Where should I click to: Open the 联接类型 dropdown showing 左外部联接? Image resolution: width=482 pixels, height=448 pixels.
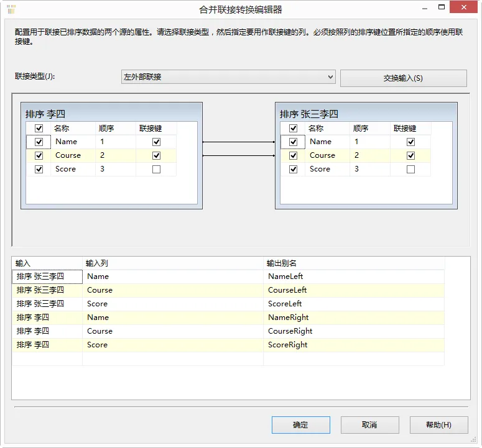point(228,77)
